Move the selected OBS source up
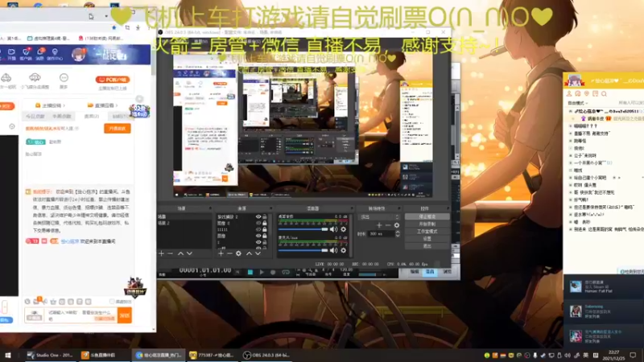 point(249,253)
